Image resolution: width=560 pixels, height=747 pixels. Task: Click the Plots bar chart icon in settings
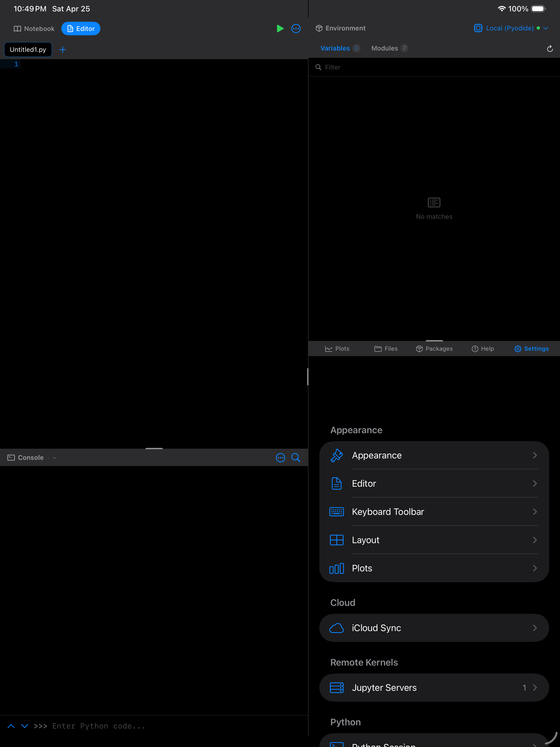tap(336, 568)
